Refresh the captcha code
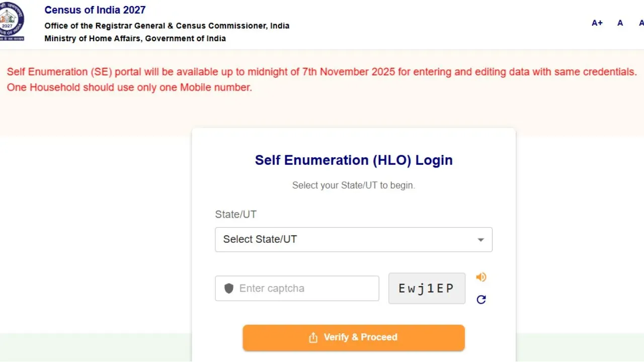This screenshot has height=362, width=644. [x=481, y=300]
